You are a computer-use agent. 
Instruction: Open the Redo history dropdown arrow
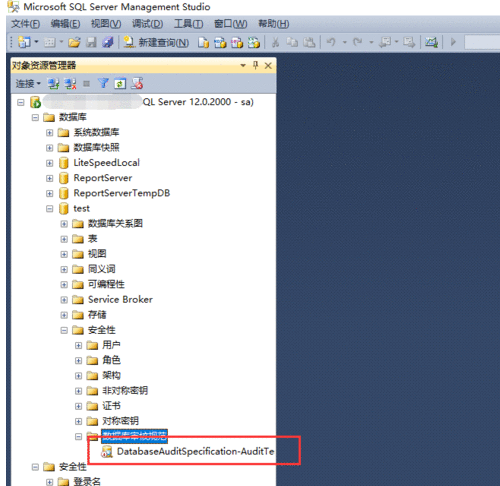tap(371, 42)
